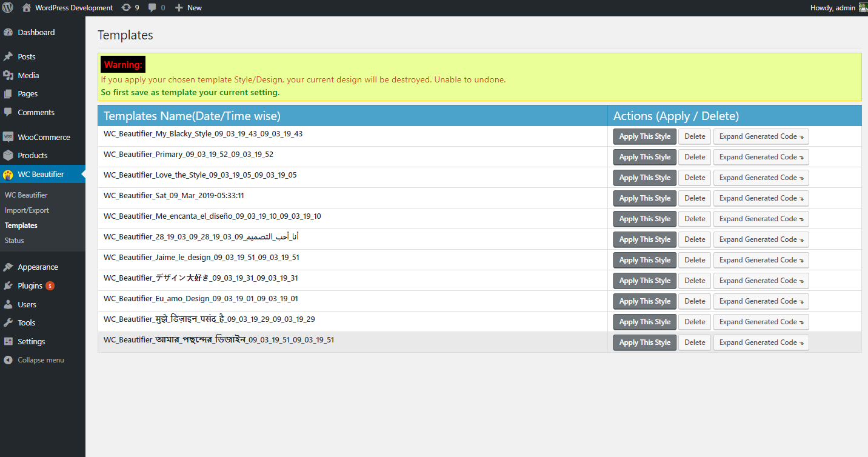
Task: Select the Templates submenu item
Action: [x=21, y=225]
